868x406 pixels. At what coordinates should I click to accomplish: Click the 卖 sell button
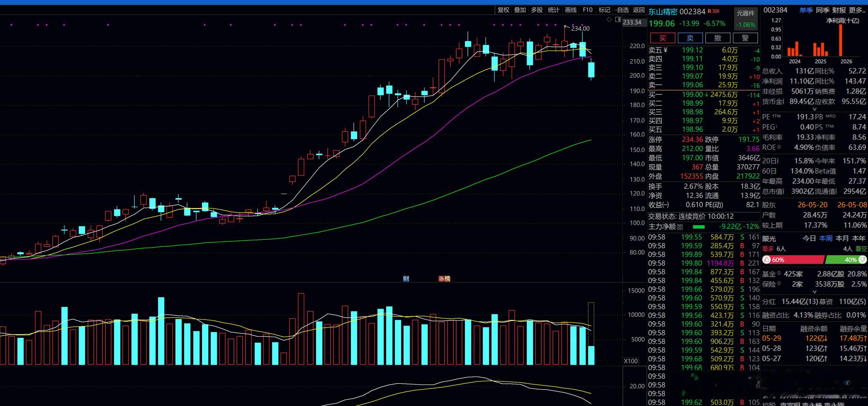690,38
